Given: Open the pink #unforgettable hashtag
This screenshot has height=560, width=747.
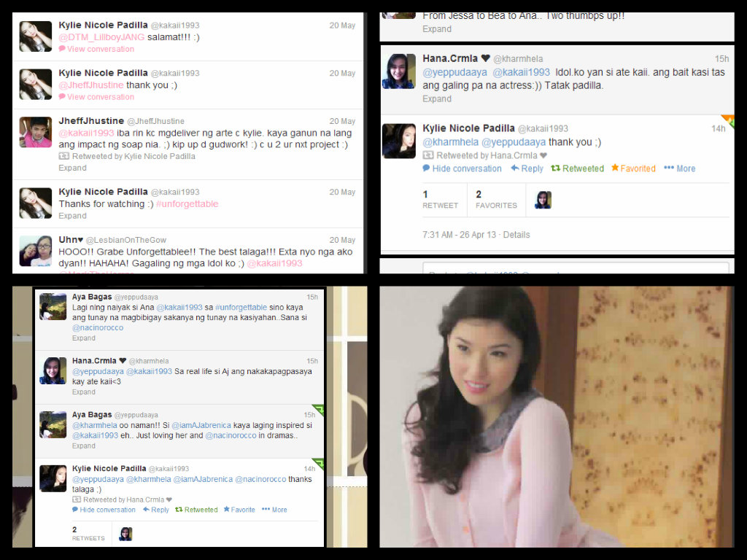Looking at the screenshot, I should tap(187, 204).
